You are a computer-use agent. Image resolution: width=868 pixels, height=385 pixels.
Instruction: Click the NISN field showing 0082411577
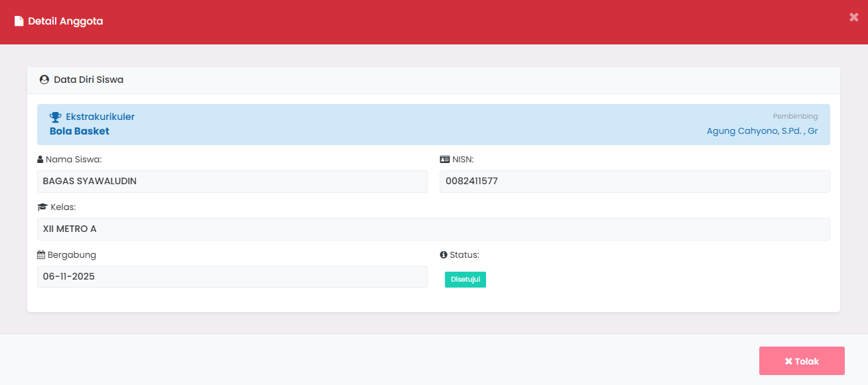click(x=634, y=182)
